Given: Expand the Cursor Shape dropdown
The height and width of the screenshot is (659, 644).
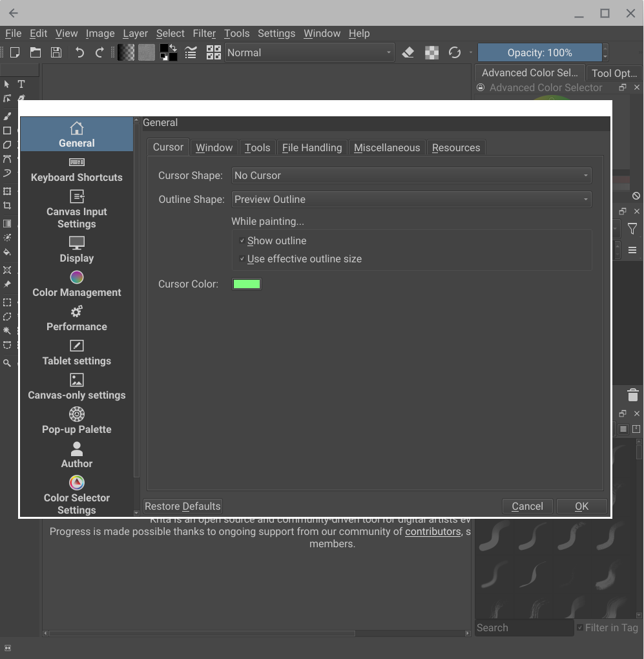Looking at the screenshot, I should coord(411,176).
